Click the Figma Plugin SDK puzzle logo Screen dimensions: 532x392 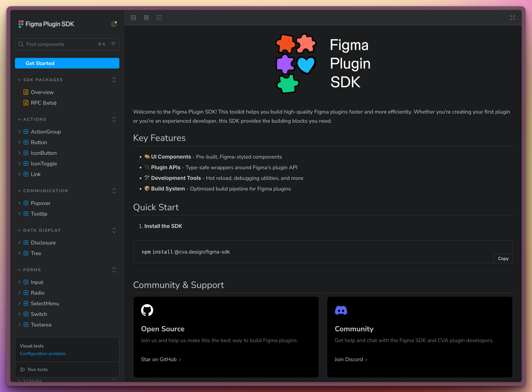[x=295, y=64]
